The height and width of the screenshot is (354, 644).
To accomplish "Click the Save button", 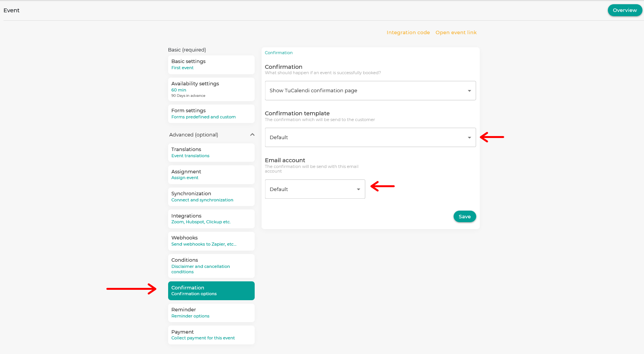I will point(464,216).
